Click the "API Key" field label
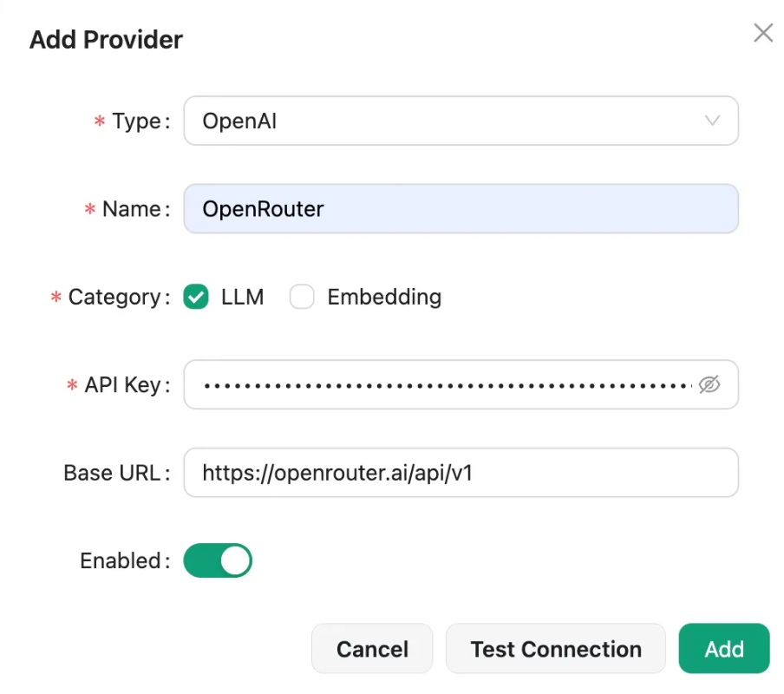This screenshot has width=784, height=694. click(122, 385)
